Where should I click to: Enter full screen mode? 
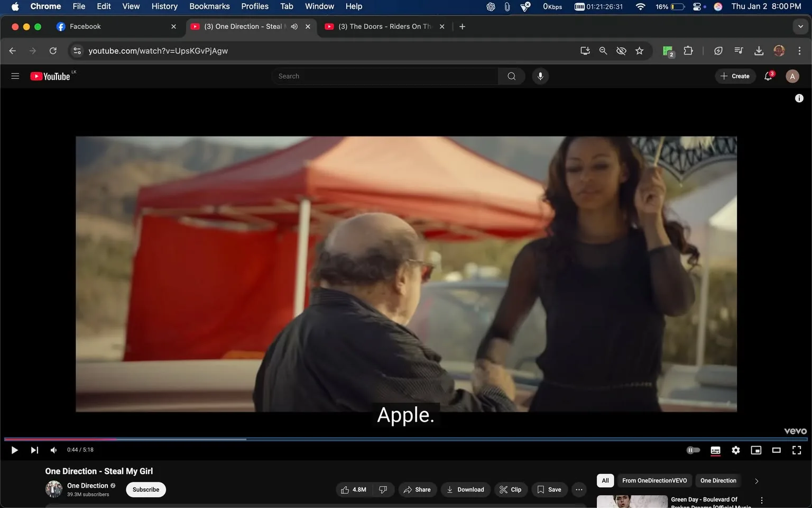[x=796, y=450]
